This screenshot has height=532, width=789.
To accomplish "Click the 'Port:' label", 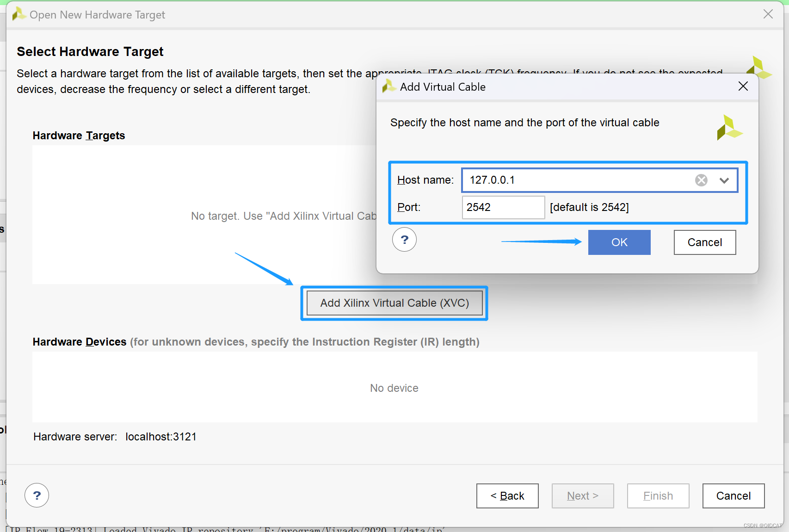I will (x=409, y=207).
